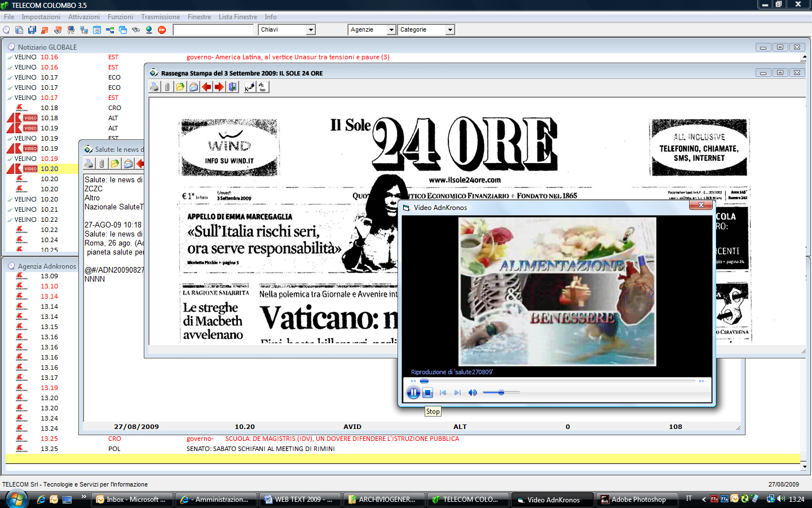Viewport: 812px width, 508px height.
Task: Click the globe icon in main toolbar
Action: click(149, 30)
